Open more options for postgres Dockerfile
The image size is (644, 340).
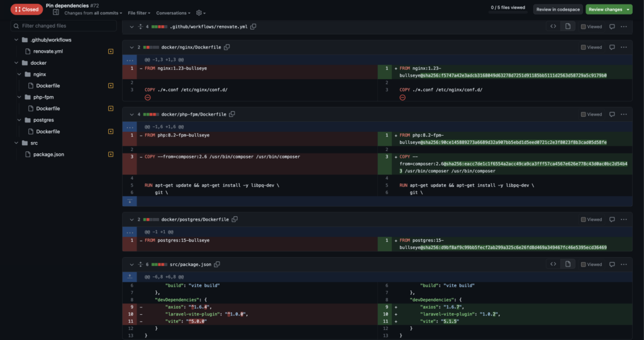(x=624, y=220)
